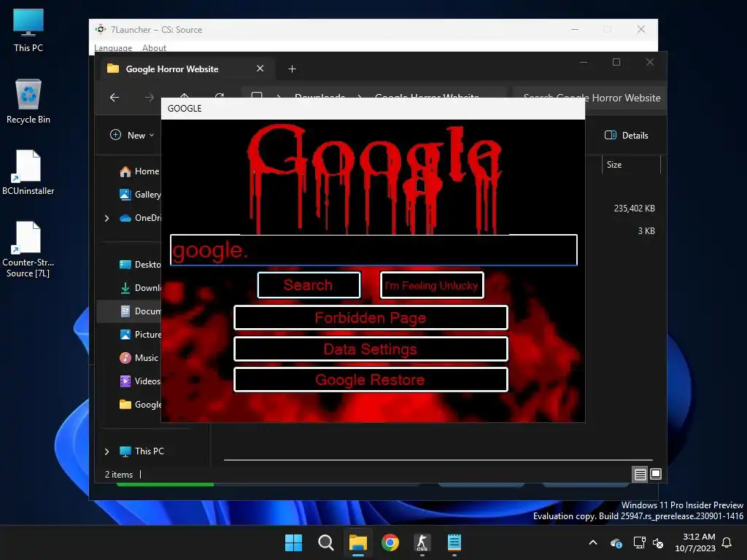Click the OneDrive tray icon
747x560 pixels.
(616, 542)
